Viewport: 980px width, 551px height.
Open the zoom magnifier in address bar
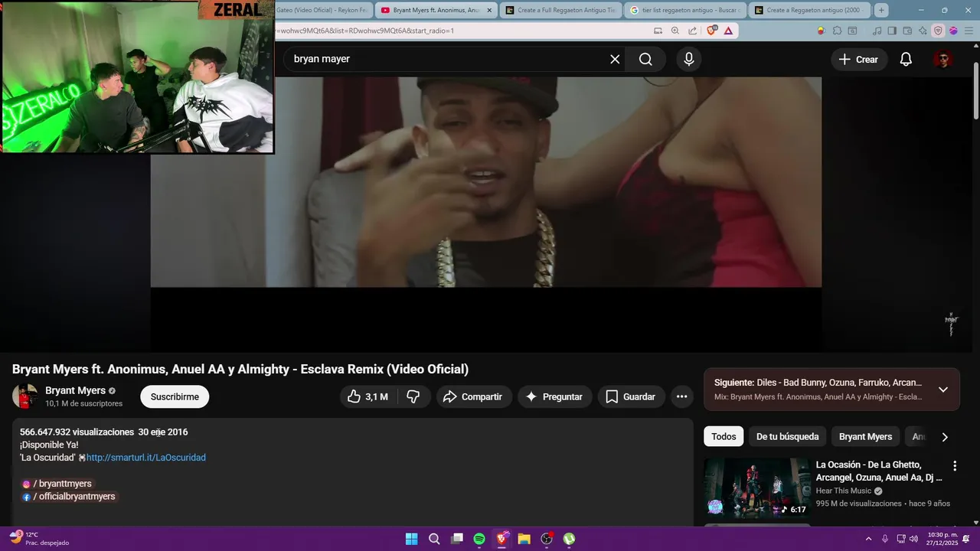[x=675, y=31]
